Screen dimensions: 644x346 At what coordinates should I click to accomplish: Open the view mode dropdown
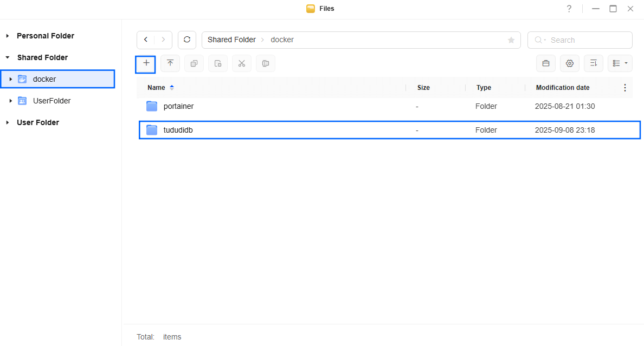[x=620, y=63]
